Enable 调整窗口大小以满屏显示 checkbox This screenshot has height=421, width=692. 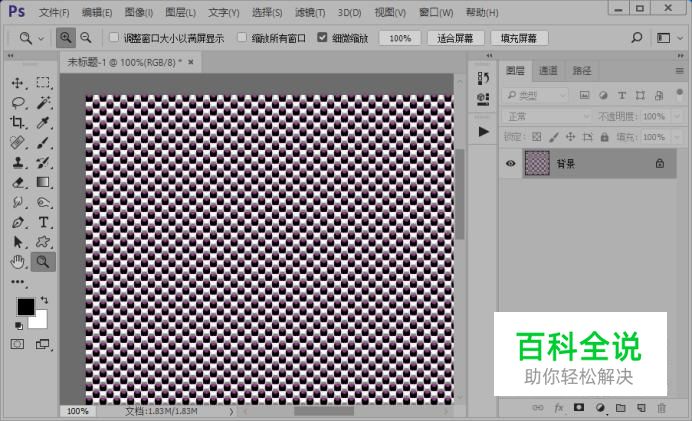114,38
